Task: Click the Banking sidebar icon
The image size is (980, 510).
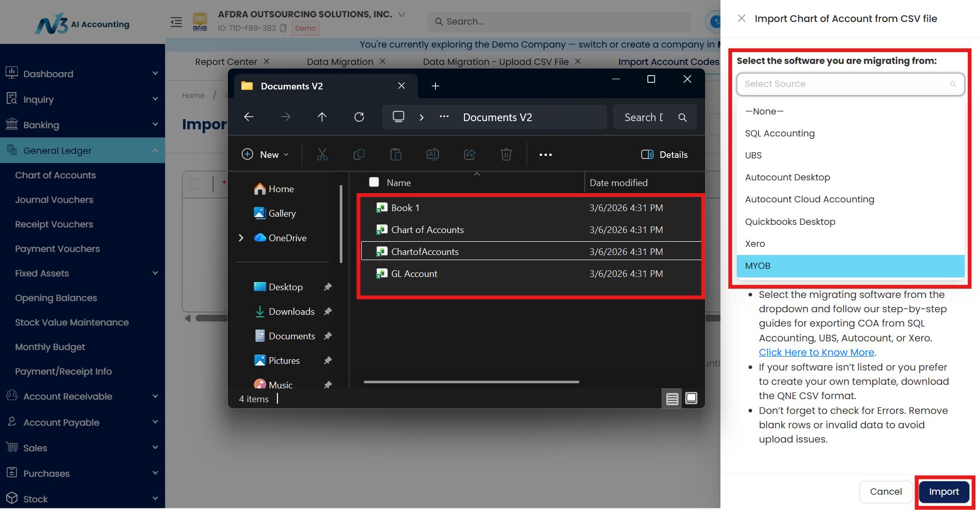Action: pyautogui.click(x=12, y=124)
